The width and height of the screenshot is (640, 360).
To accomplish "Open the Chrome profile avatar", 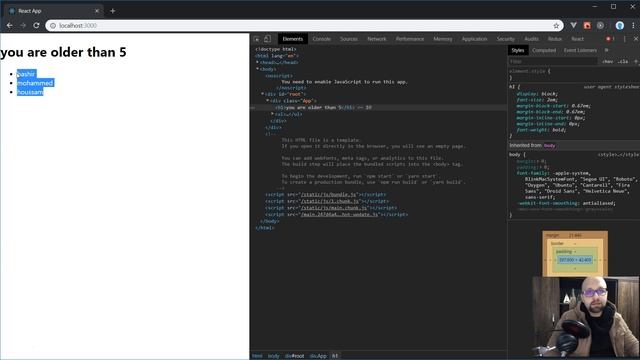I will (x=620, y=25).
